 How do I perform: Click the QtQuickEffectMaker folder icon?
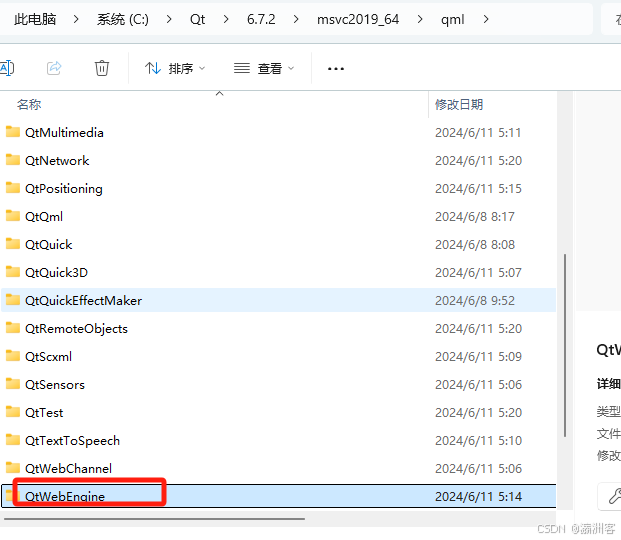click(x=13, y=300)
